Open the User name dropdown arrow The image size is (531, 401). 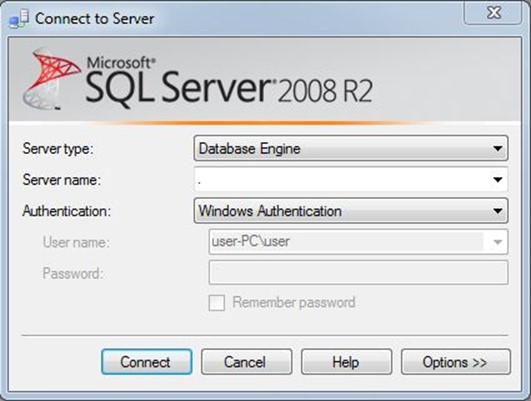click(497, 242)
